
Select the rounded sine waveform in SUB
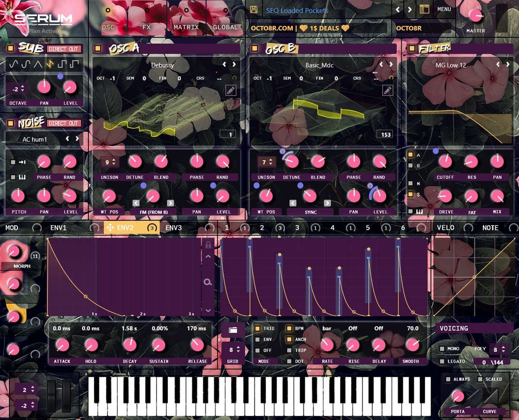[26, 64]
